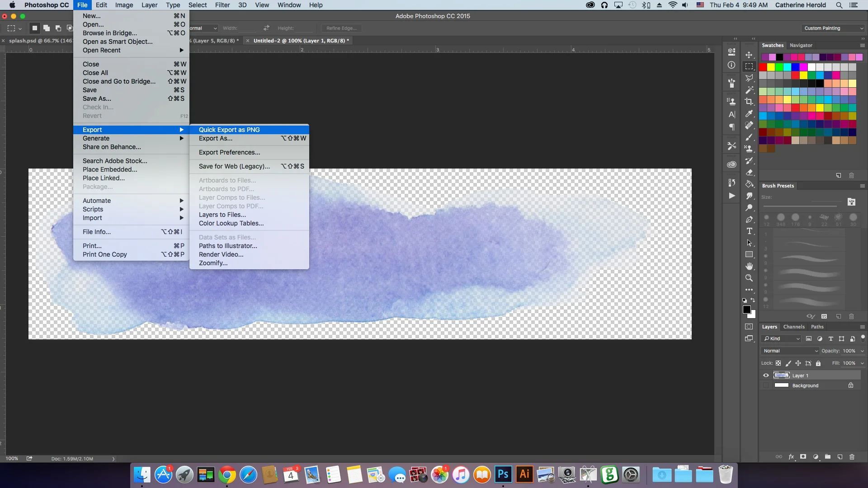This screenshot has width=868, height=488.
Task: Swap foreground and background colors
Action: (753, 300)
